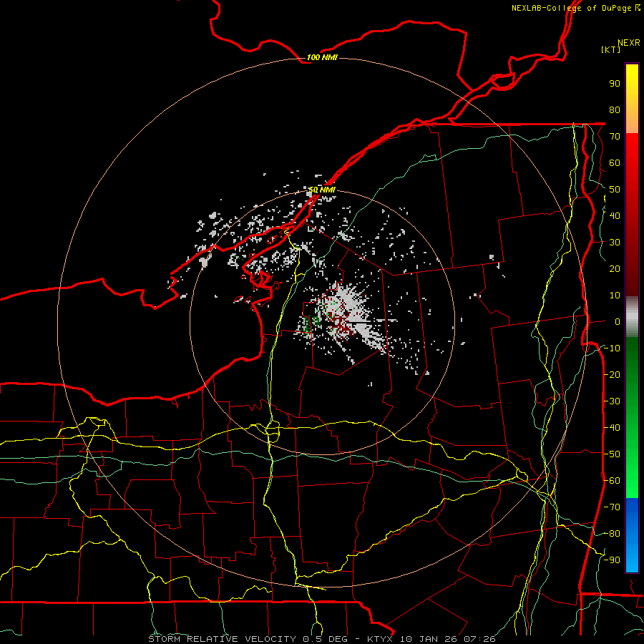Click the 50 value on the velocity scale
The height and width of the screenshot is (644, 644).
coord(615,190)
